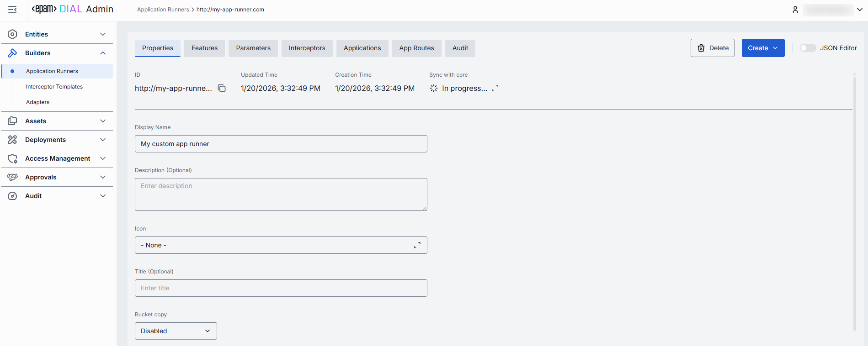Click the Approvals handshake icon
The width and height of the screenshot is (868, 346).
tap(12, 177)
